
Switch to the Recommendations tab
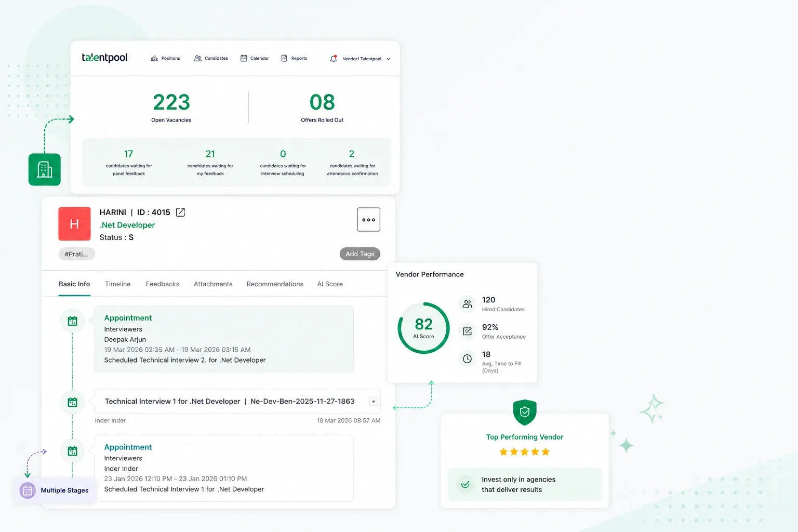coord(275,284)
